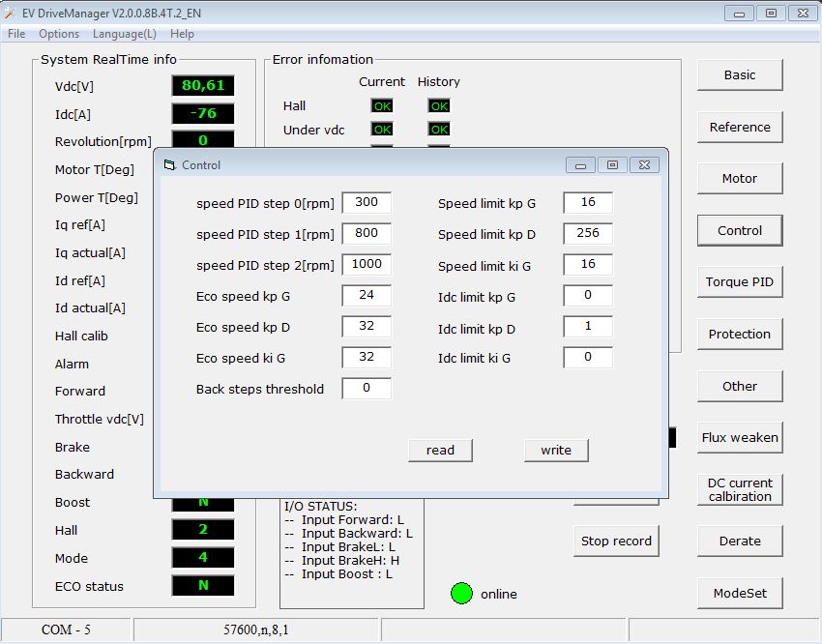
Task: Select the Control button in sidebar
Action: (x=740, y=230)
